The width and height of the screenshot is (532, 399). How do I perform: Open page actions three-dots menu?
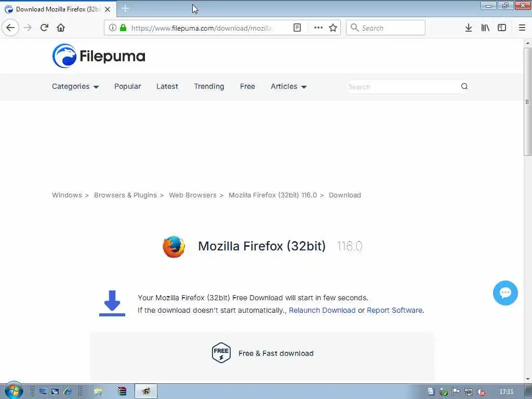point(318,28)
